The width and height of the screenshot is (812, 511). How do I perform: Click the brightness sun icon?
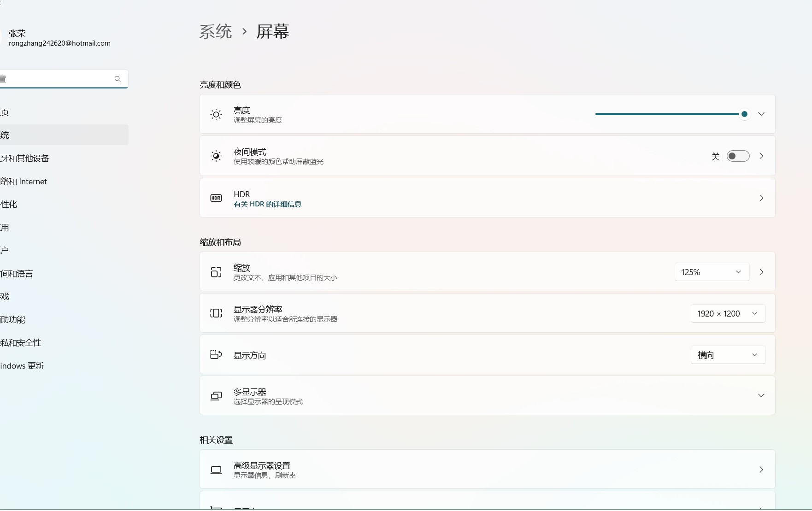point(216,114)
